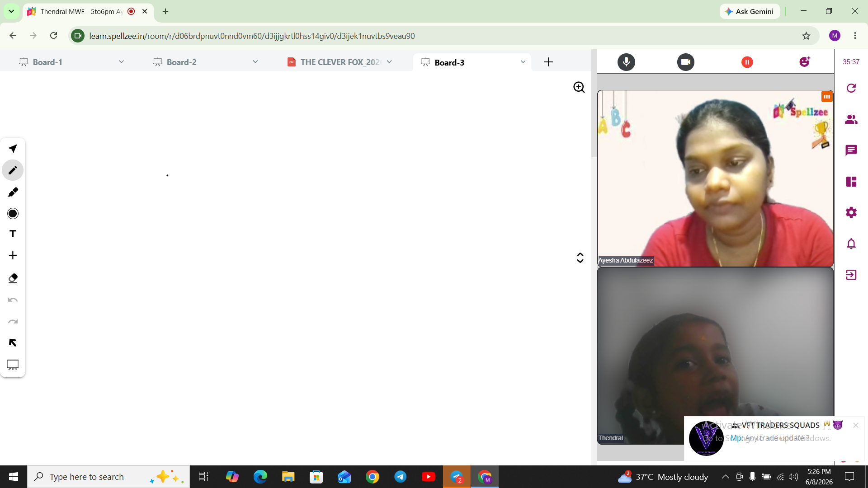Open the participants list icon

point(851,119)
